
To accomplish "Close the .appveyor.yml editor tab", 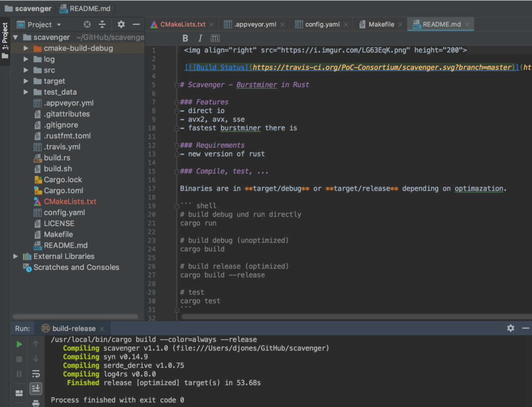I will 282,25.
